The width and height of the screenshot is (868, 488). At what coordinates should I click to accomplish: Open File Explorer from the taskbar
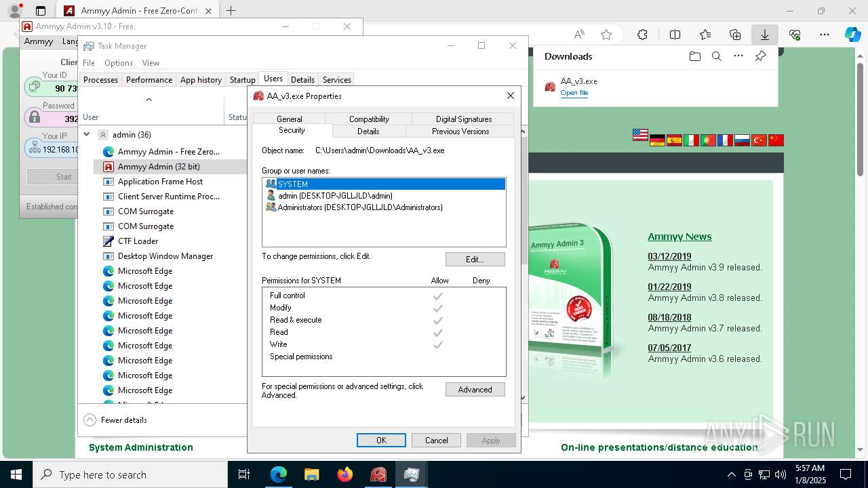pyautogui.click(x=311, y=474)
